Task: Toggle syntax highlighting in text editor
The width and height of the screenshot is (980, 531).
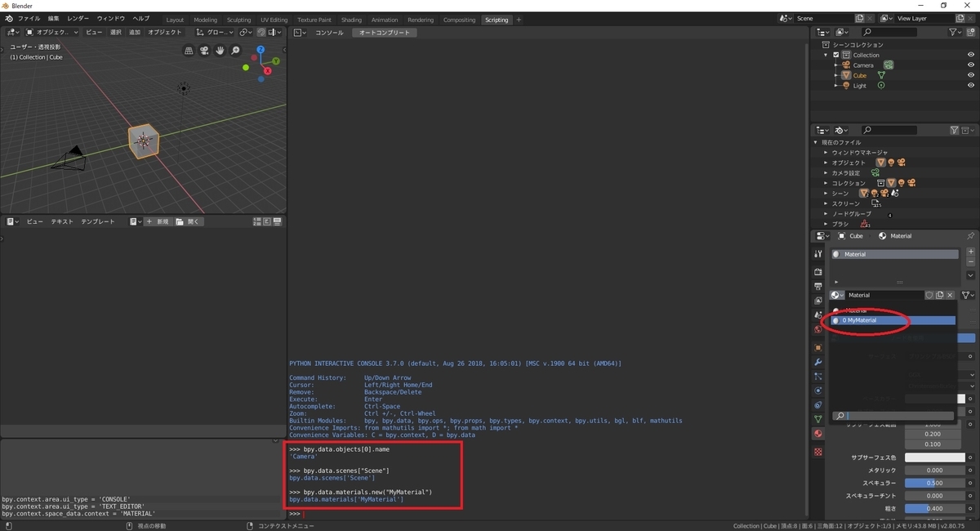Action: pyautogui.click(x=278, y=221)
